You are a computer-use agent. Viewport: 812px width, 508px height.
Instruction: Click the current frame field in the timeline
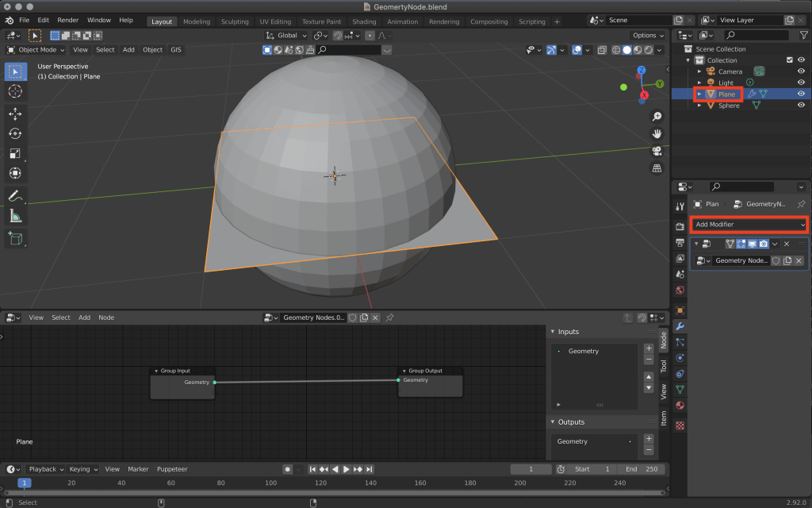coord(530,469)
